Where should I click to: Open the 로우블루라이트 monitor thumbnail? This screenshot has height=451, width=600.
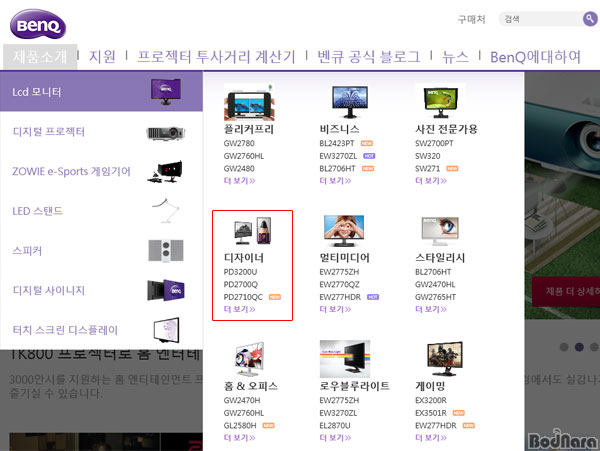tap(345, 358)
